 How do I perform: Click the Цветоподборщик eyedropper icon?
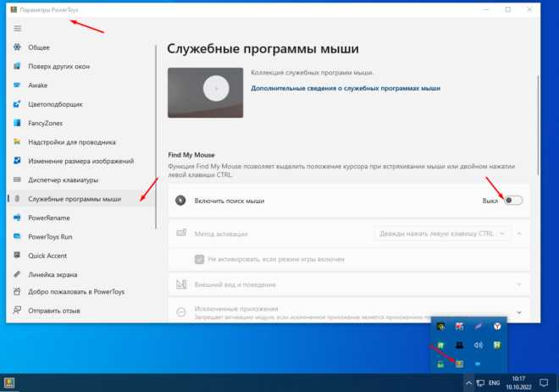click(17, 103)
